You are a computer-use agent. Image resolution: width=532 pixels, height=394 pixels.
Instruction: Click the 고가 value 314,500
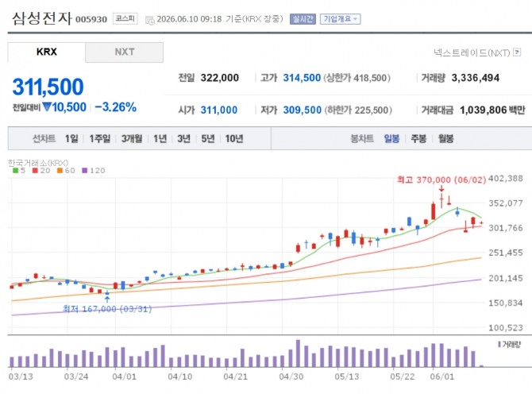tap(302, 78)
